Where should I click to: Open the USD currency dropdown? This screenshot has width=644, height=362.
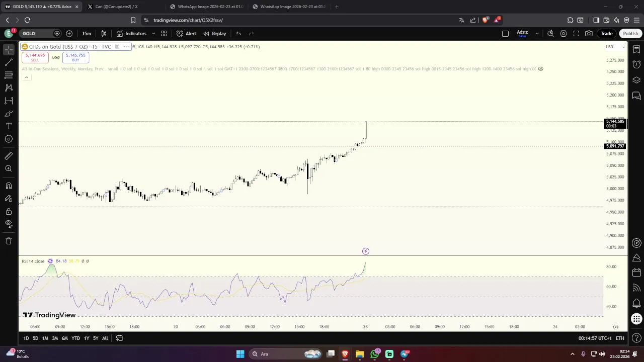coord(615,47)
